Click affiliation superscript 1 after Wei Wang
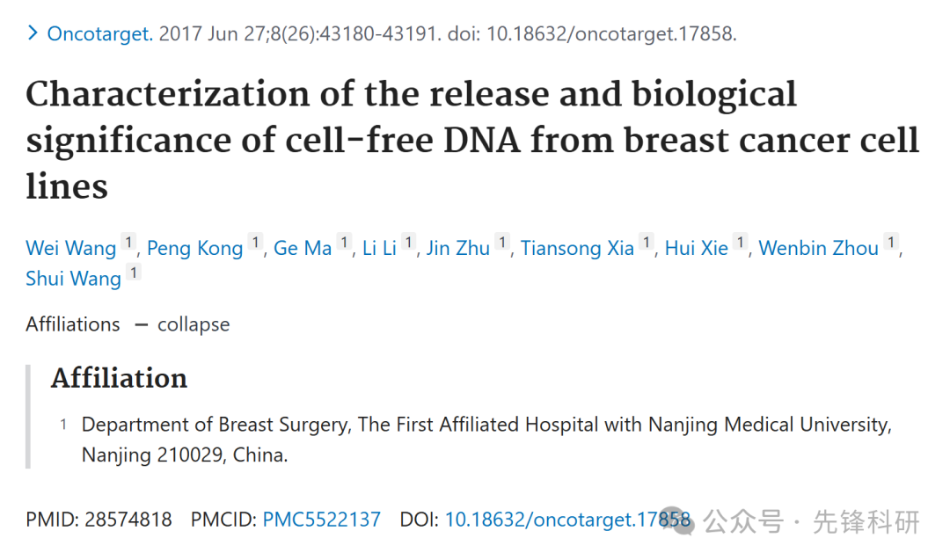The width and height of the screenshot is (950, 560). click(128, 242)
